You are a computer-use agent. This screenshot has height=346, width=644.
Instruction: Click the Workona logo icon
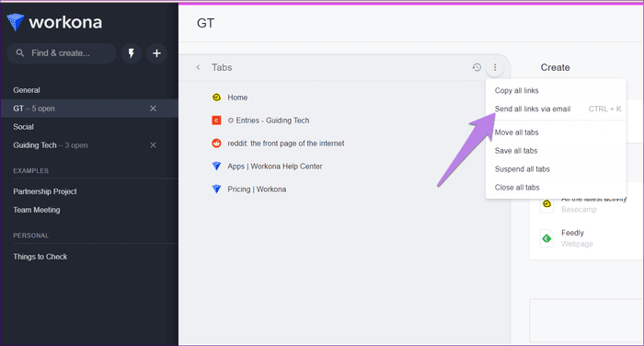pos(16,22)
